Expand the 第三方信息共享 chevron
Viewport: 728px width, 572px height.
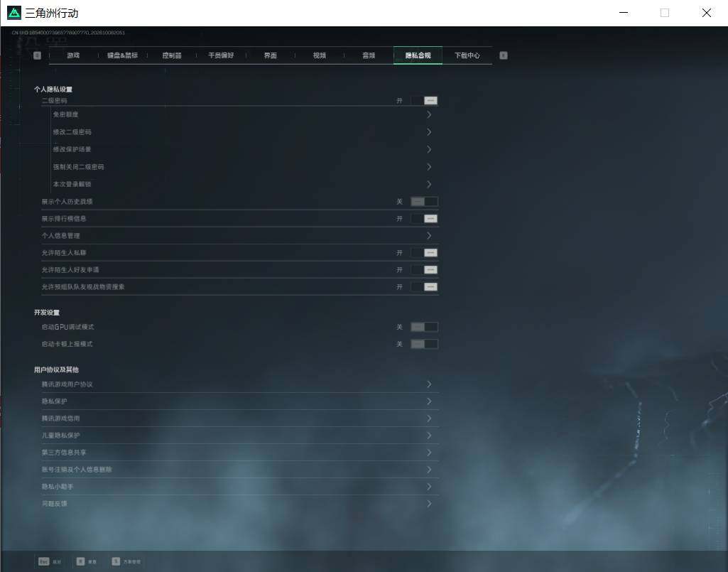429,453
